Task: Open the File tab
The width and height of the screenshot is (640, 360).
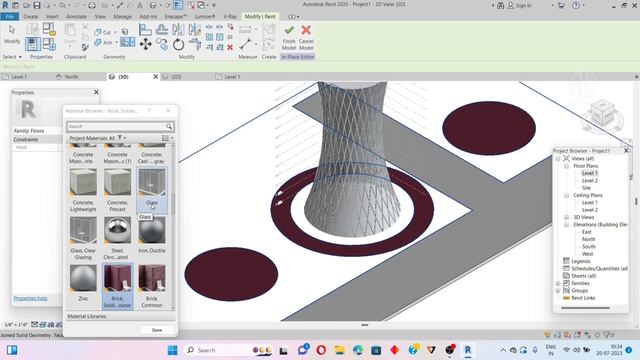Action: (x=10, y=16)
